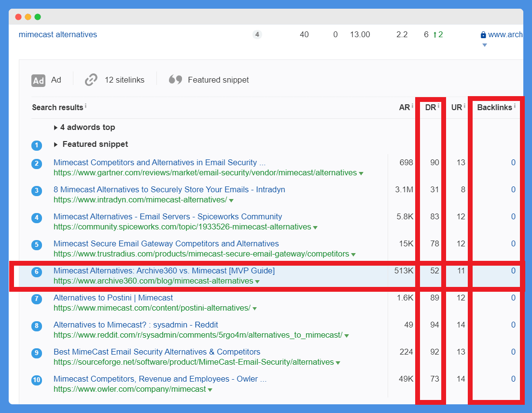Click DR value 94 in Reddit row
Screen dimensions: 532x413
434,325
